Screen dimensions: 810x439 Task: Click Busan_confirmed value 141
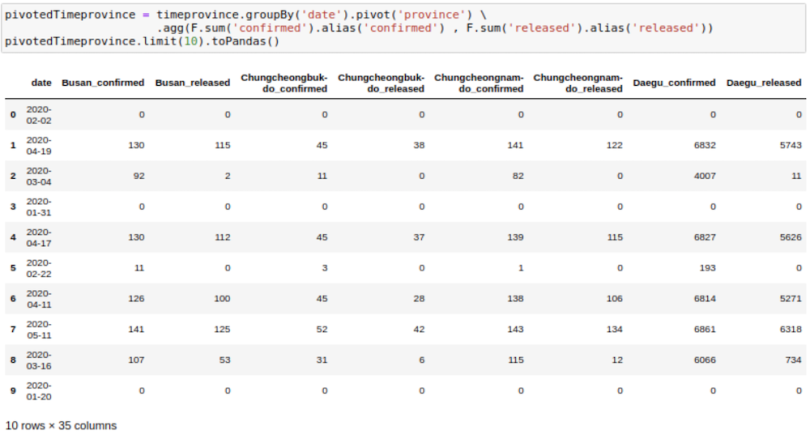pos(136,329)
